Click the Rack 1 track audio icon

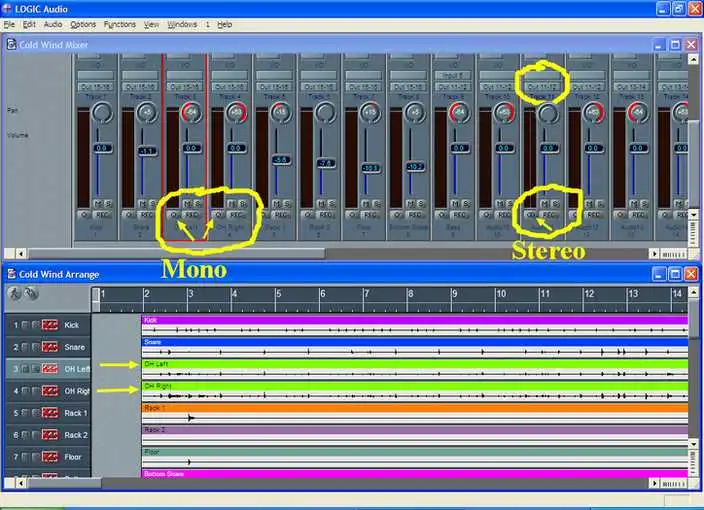point(50,413)
